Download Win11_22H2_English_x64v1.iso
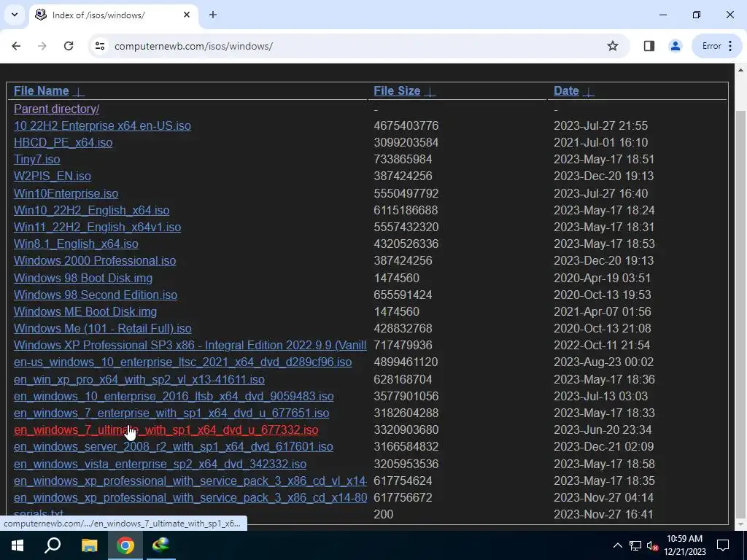 (97, 227)
